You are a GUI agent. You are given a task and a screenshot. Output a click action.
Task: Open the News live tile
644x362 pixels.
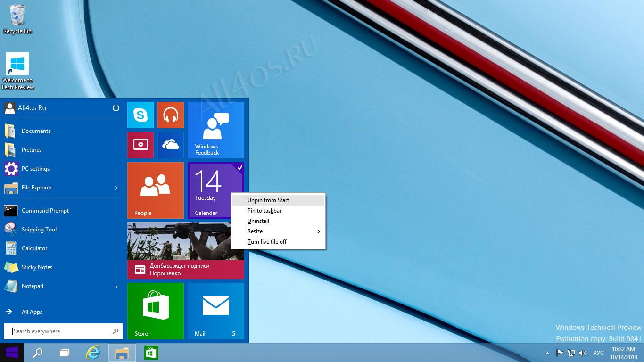pos(186,251)
